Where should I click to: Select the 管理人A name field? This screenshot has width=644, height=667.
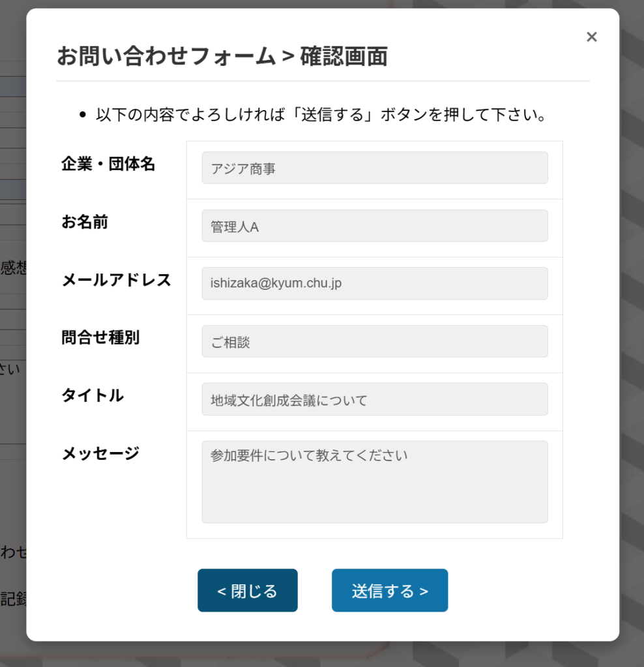375,225
